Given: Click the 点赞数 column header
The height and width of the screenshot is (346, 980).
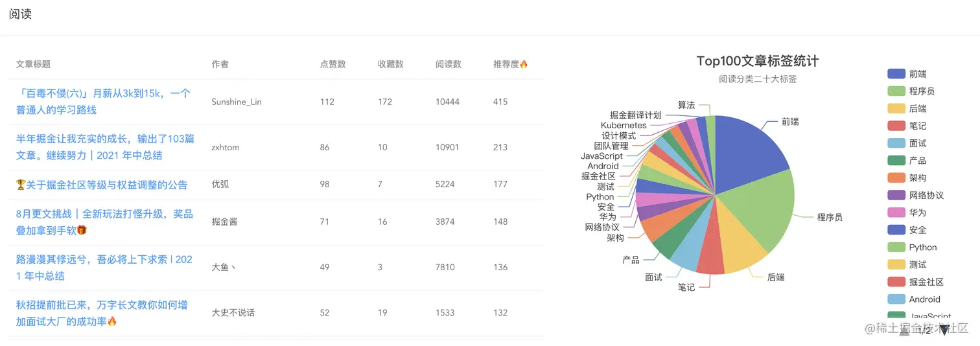Looking at the screenshot, I should 333,64.
